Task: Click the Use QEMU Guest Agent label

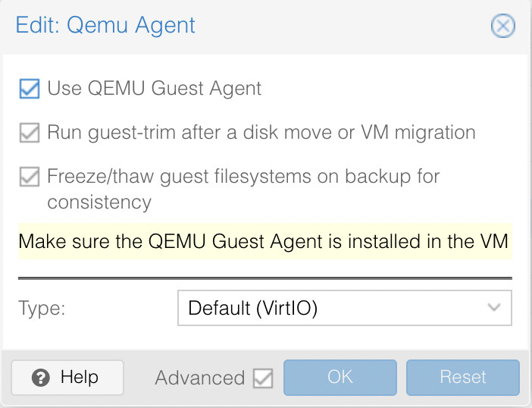Action: [155, 89]
